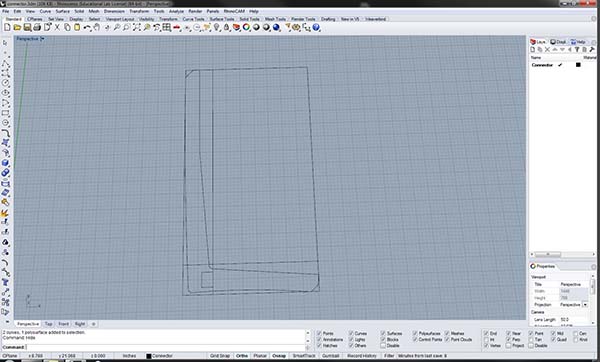Click the Move Layer Up arrow icon
The width and height of the screenshot is (600, 362).
(555, 50)
